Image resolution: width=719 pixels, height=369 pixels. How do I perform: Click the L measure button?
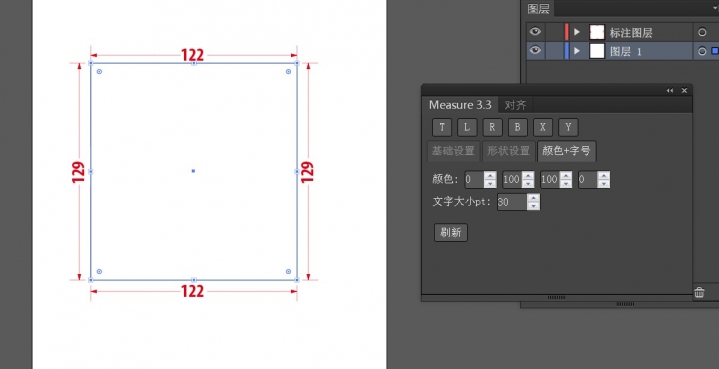467,127
